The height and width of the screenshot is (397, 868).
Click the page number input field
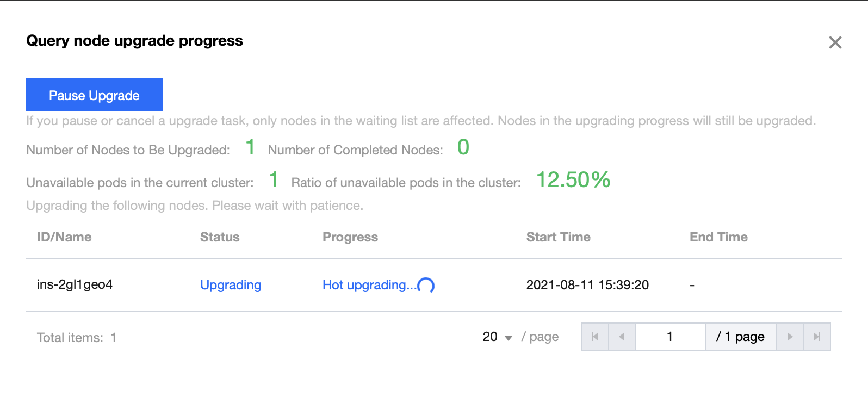click(670, 337)
